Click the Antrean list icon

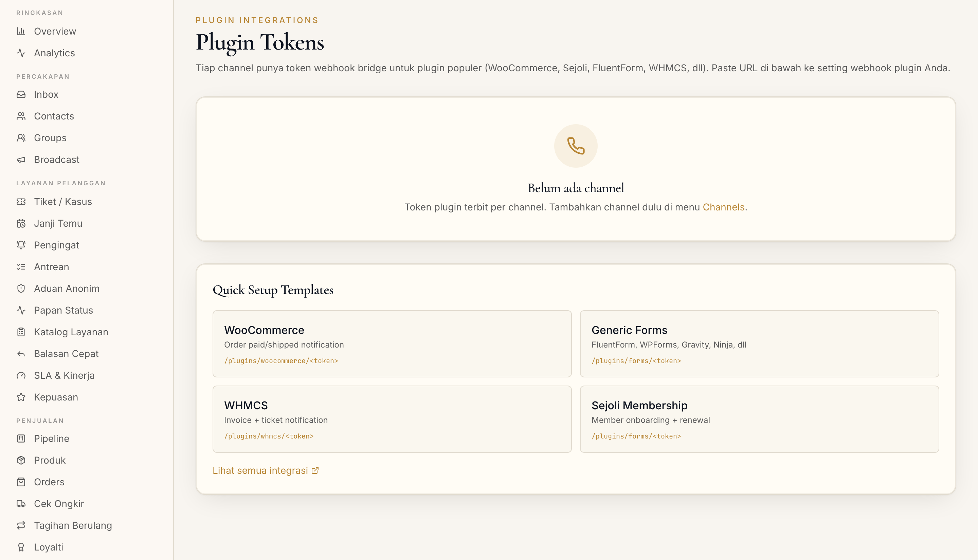tap(21, 267)
